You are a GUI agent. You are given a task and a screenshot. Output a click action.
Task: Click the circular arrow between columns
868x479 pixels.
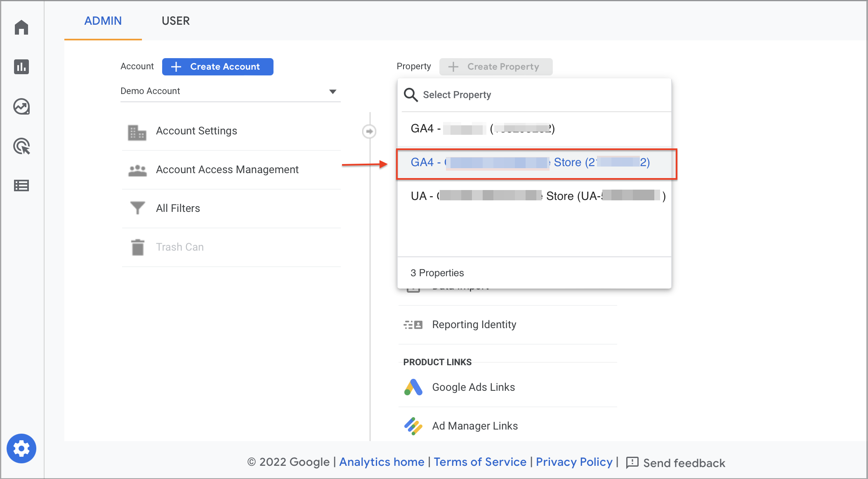pyautogui.click(x=369, y=131)
